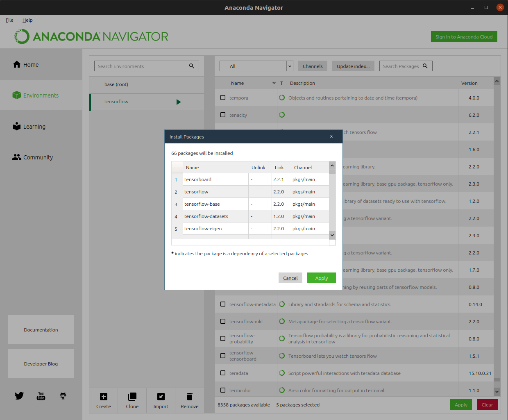Click the Search Environments magnifier icon
The width and height of the screenshot is (508, 420).
[192, 66]
